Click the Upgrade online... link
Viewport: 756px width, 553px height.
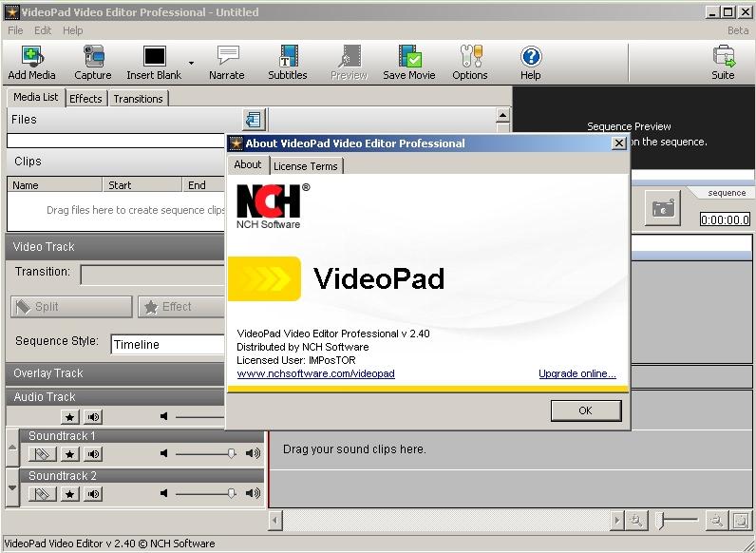577,373
